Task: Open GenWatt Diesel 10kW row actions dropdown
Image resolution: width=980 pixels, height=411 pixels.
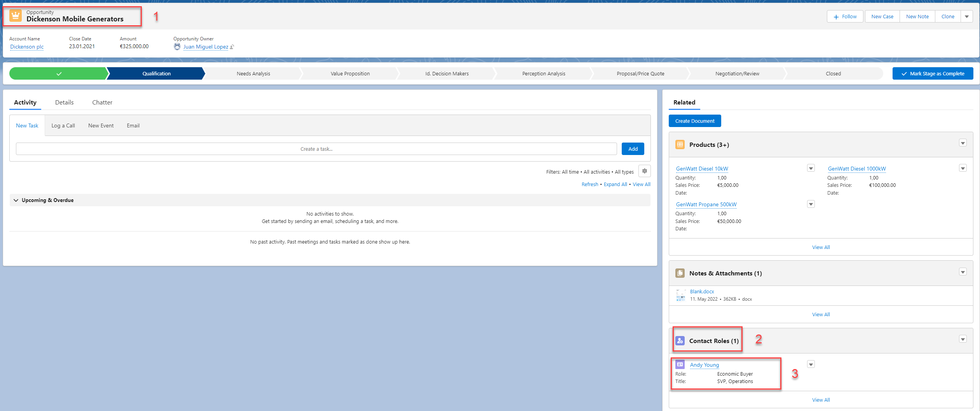Action: pos(811,168)
